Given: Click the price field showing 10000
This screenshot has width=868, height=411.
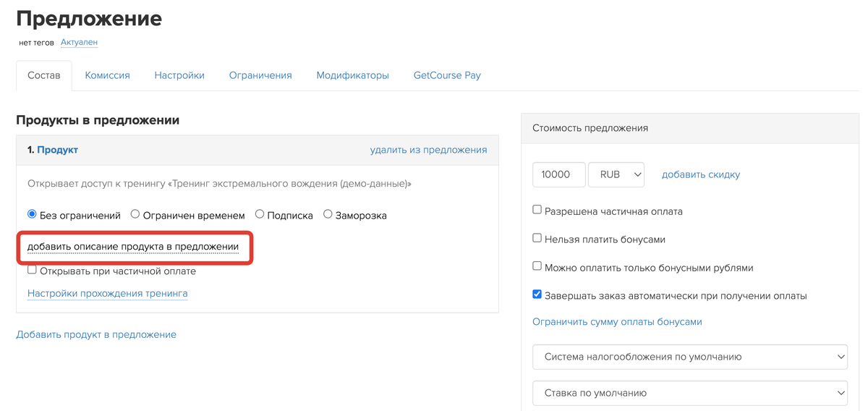Looking at the screenshot, I should click(558, 174).
